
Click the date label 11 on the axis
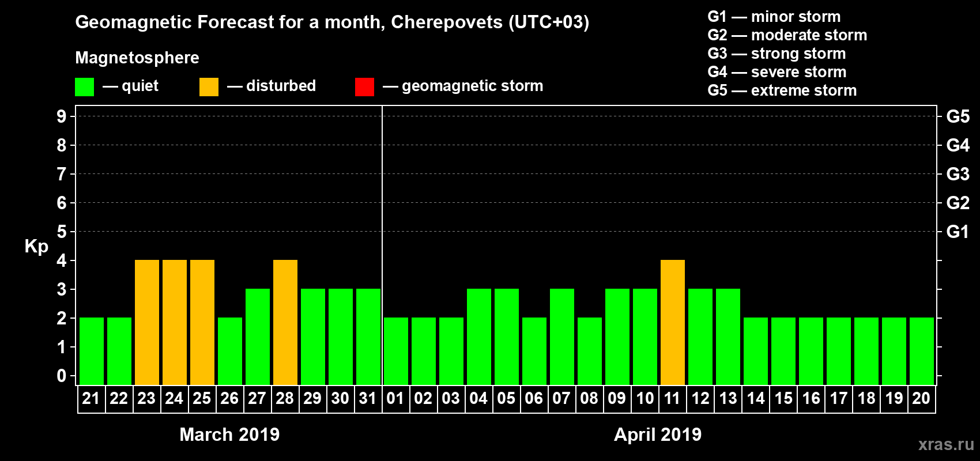point(672,399)
